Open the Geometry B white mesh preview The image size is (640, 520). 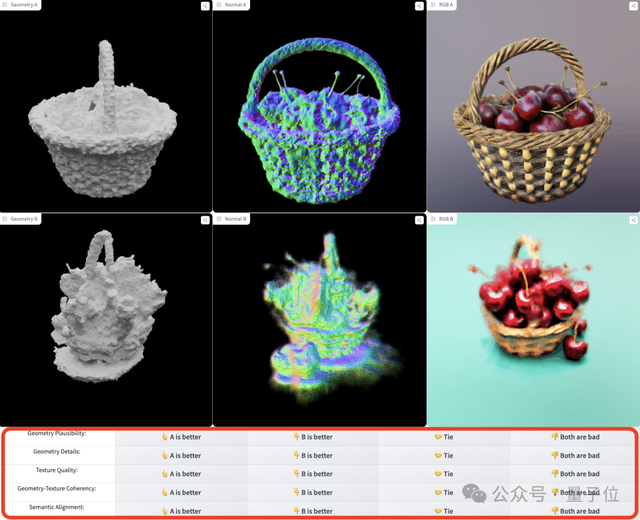(x=105, y=322)
